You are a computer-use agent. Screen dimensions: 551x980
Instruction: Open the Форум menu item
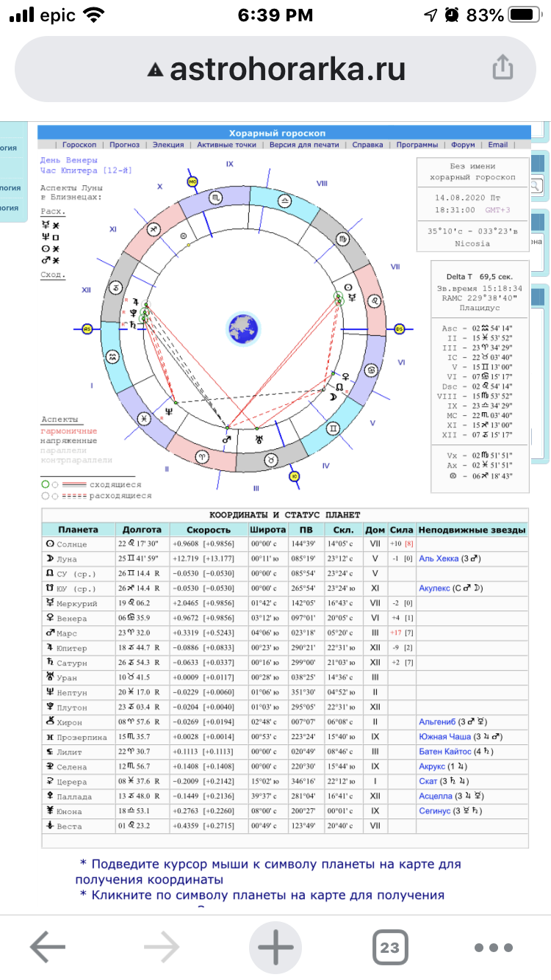463,145
